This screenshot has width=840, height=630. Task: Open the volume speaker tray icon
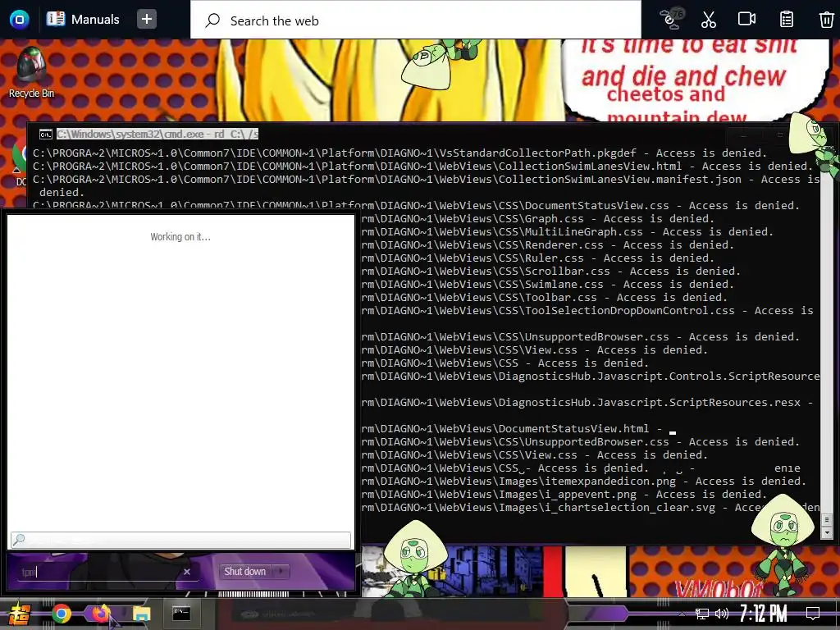pyautogui.click(x=722, y=614)
